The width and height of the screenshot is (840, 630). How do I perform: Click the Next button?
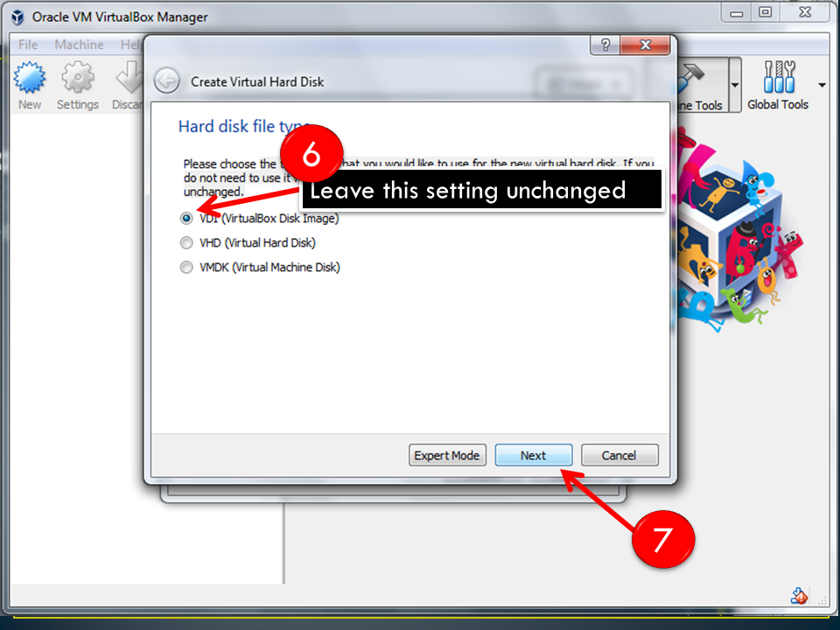click(534, 455)
